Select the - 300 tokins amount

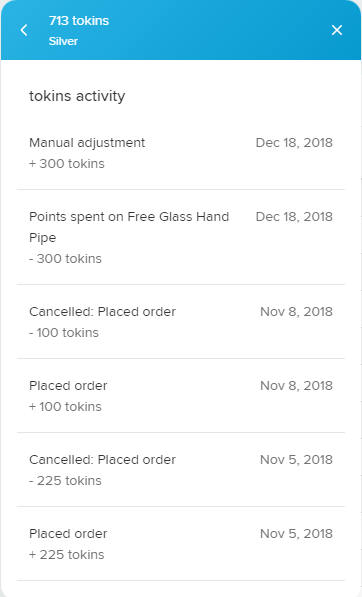65,259
